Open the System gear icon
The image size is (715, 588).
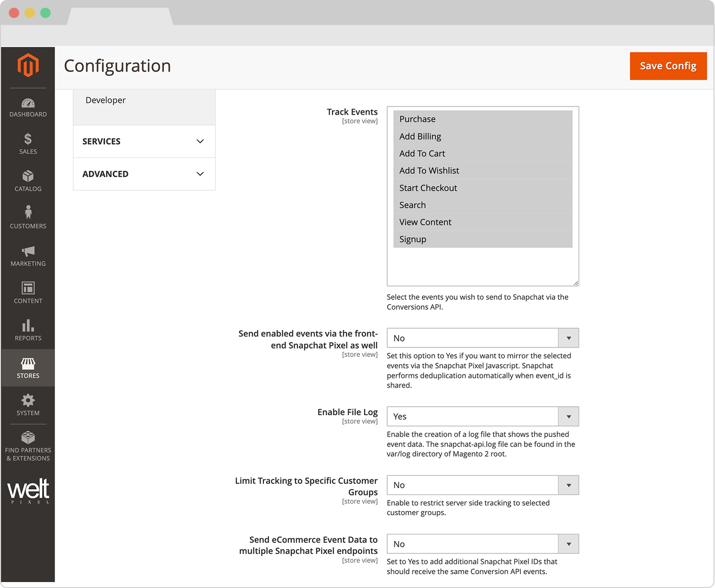28,400
